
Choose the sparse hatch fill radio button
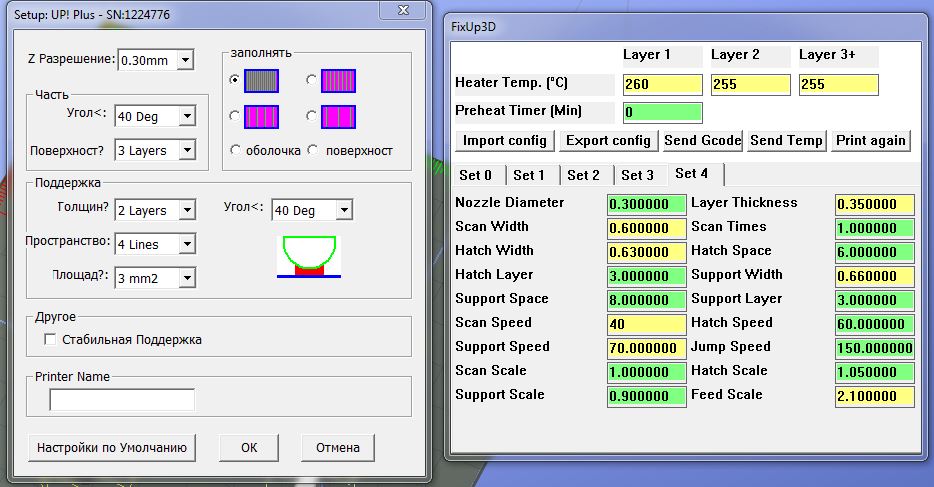point(311,115)
